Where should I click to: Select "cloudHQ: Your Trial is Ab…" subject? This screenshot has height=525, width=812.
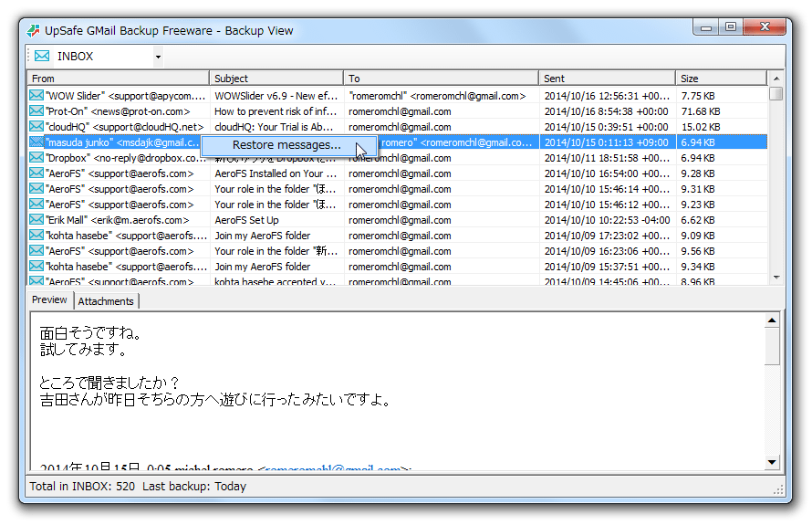pos(274,127)
